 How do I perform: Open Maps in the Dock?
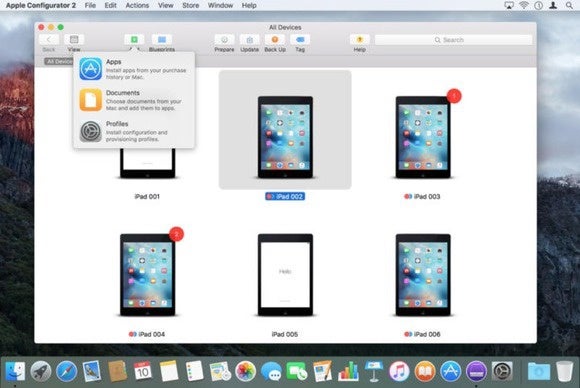220,371
